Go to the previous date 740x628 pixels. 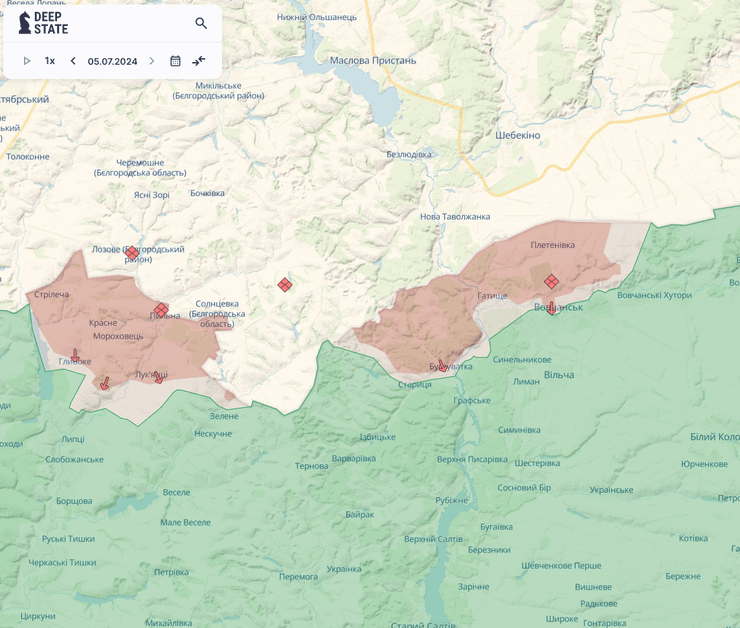click(x=73, y=61)
